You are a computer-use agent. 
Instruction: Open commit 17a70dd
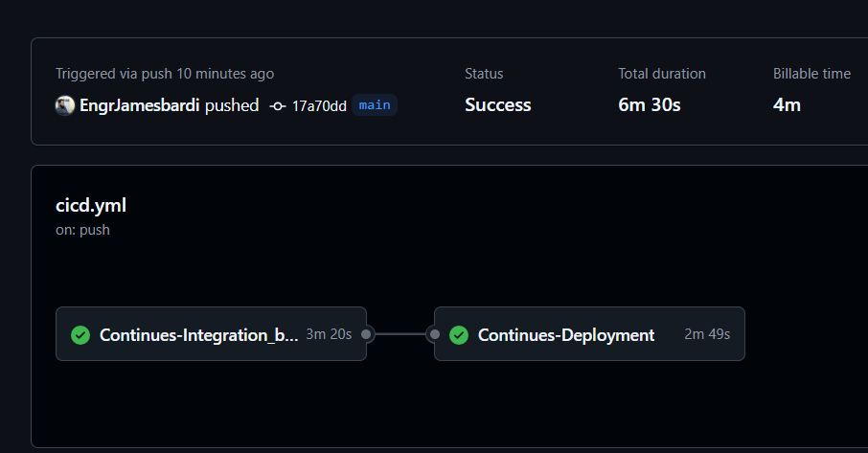(319, 106)
